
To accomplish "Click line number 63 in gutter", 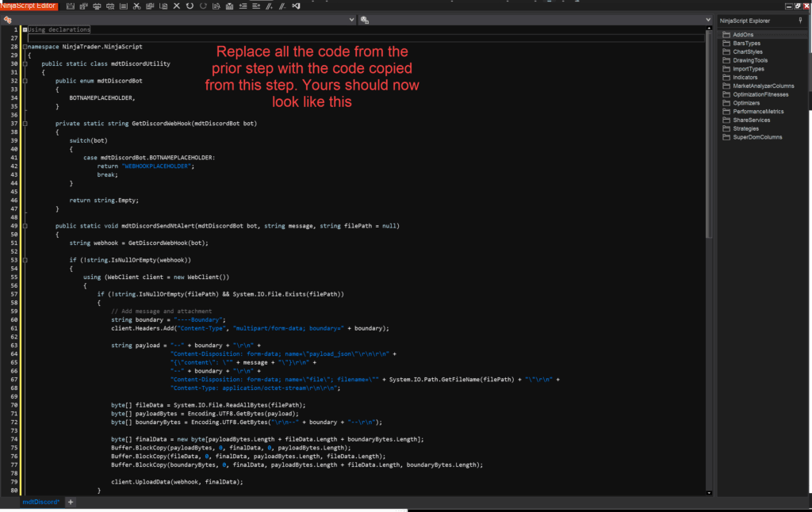I will 14,346.
